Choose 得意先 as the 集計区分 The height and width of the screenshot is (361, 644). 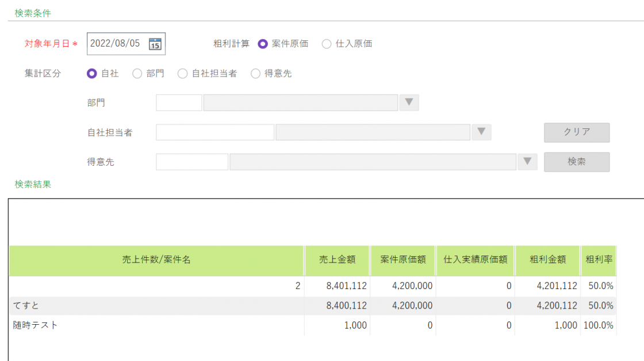[x=255, y=73]
